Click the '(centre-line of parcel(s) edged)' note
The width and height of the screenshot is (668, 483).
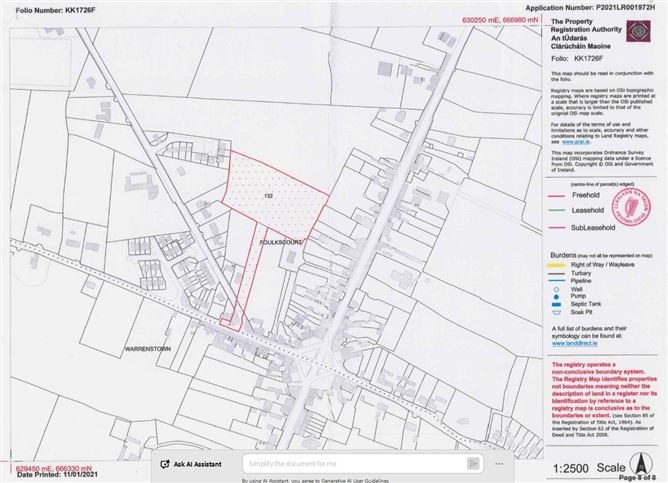point(602,184)
